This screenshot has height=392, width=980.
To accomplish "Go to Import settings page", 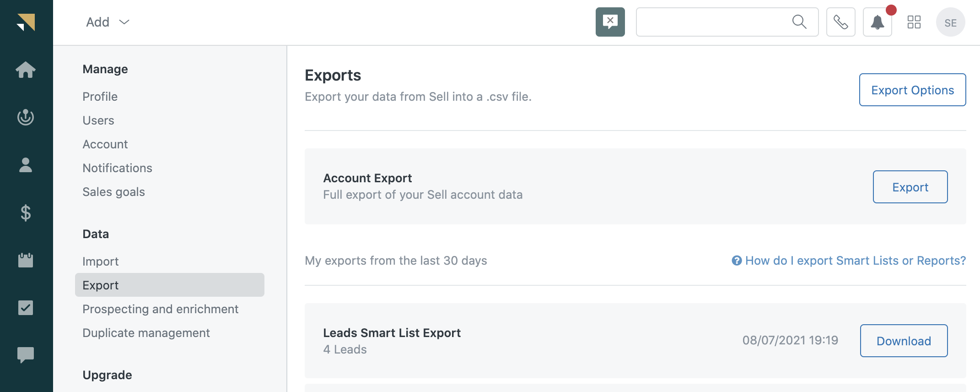I will coord(101,261).
